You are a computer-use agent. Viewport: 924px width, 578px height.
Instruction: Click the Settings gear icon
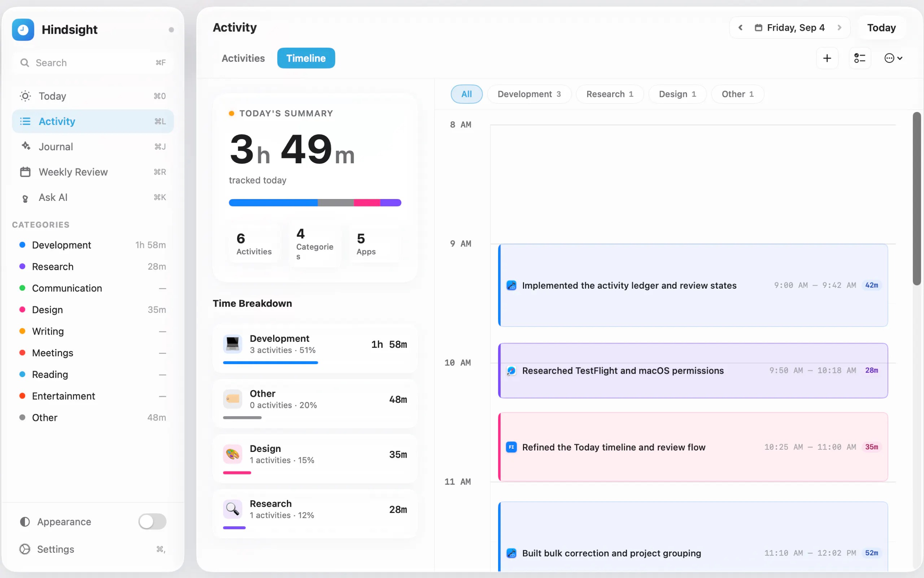pos(25,549)
